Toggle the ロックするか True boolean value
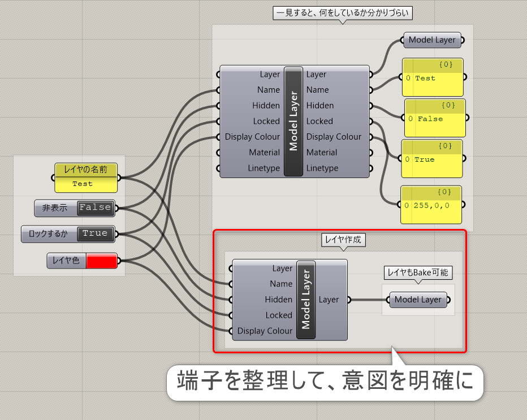Viewport: 527px width, 420px height. [x=96, y=233]
